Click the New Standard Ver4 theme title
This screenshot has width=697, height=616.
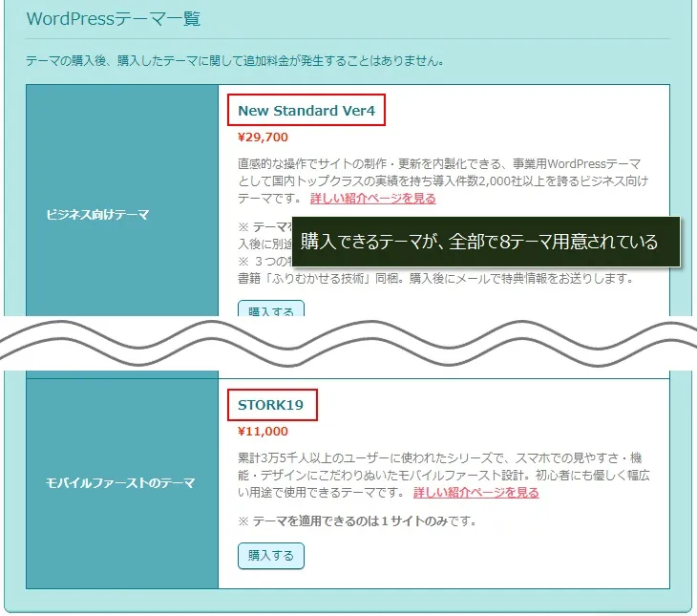[306, 110]
